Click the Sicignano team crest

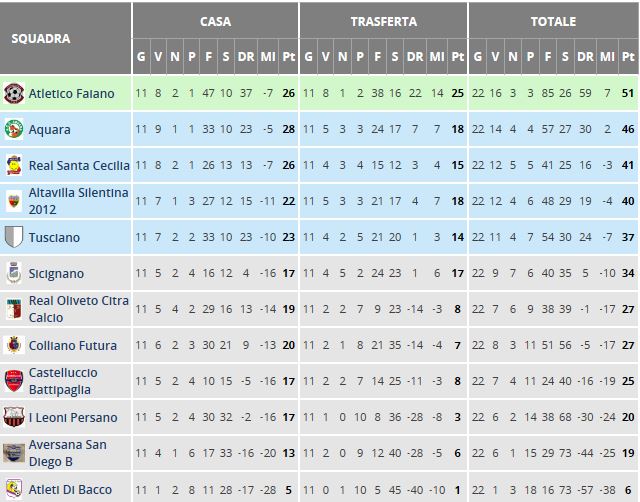pyautogui.click(x=14, y=273)
